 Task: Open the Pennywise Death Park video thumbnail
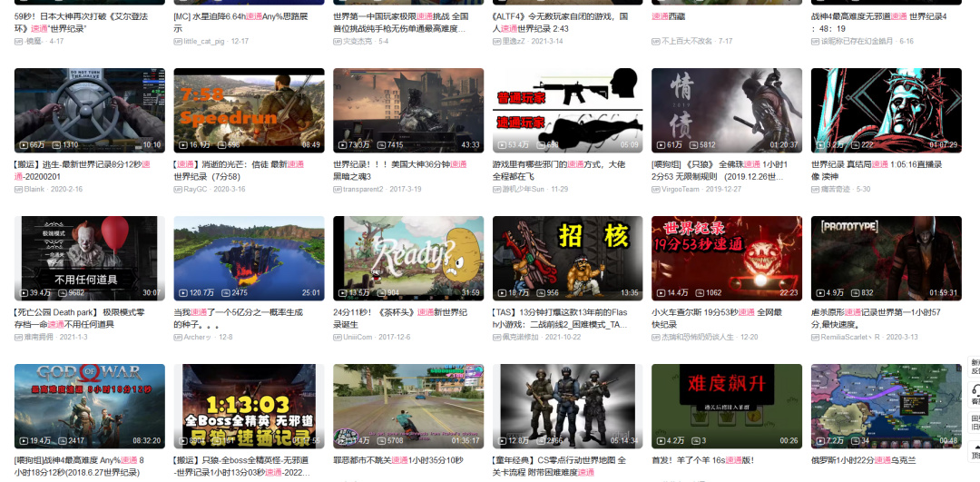pos(90,258)
